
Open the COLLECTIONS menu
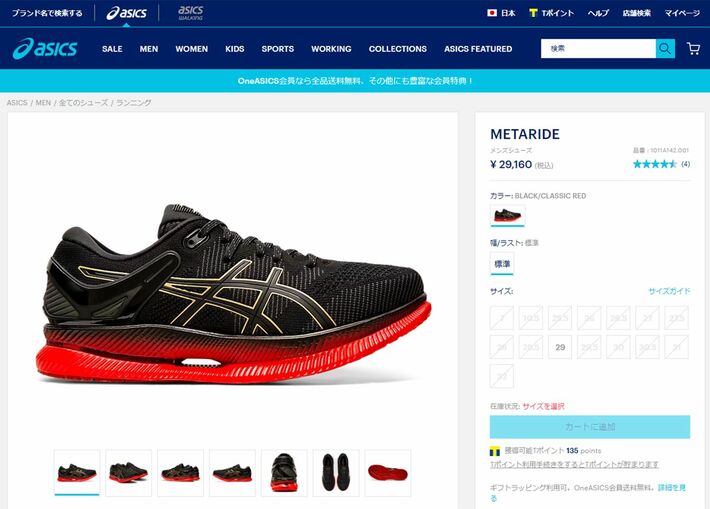point(398,49)
